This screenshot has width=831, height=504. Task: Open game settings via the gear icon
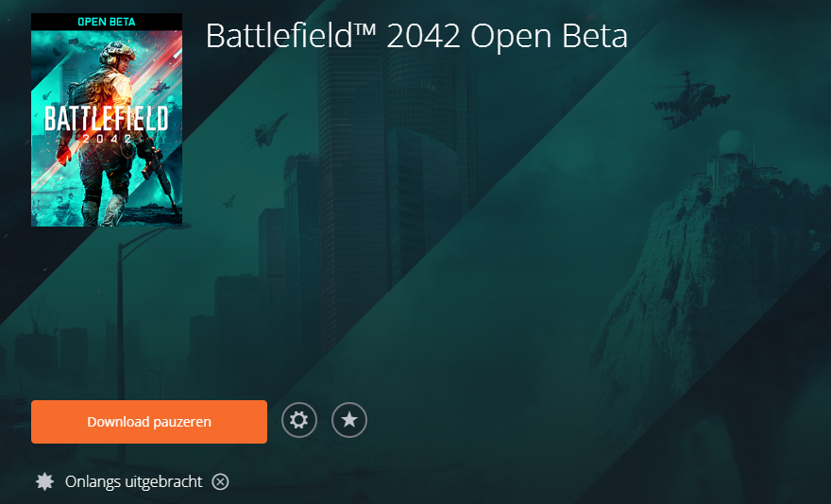(x=299, y=420)
